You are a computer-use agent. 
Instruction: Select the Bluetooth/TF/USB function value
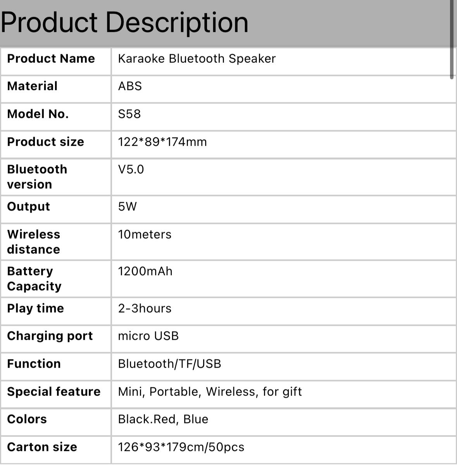(x=169, y=364)
